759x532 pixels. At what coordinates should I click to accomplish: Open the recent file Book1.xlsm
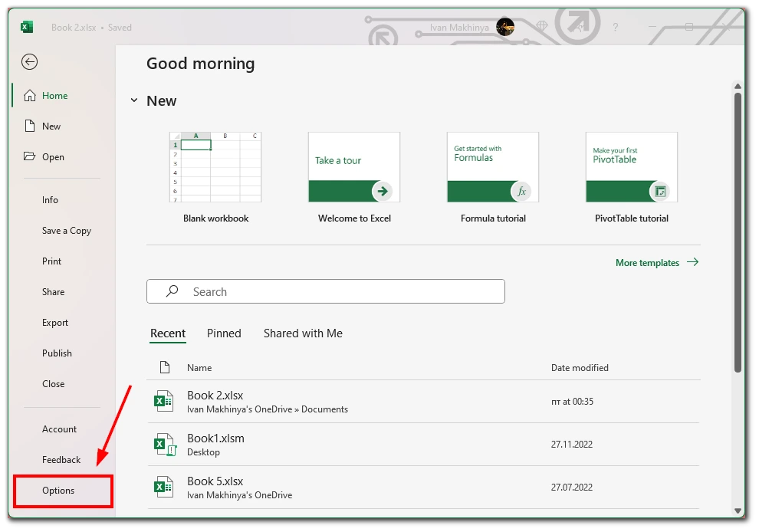coord(423,445)
